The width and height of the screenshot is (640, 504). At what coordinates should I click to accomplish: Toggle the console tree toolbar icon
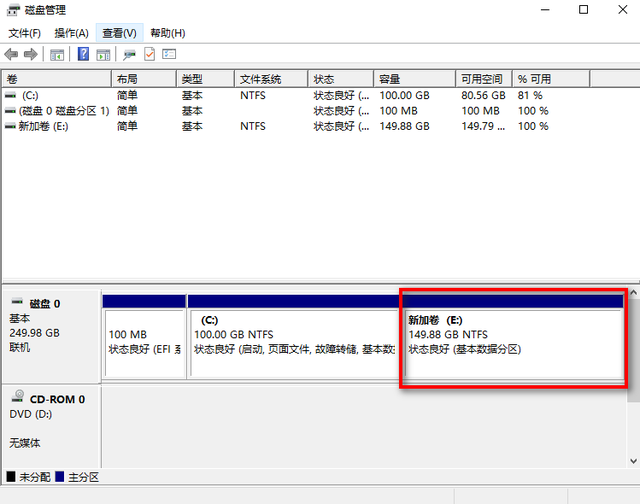click(57, 54)
